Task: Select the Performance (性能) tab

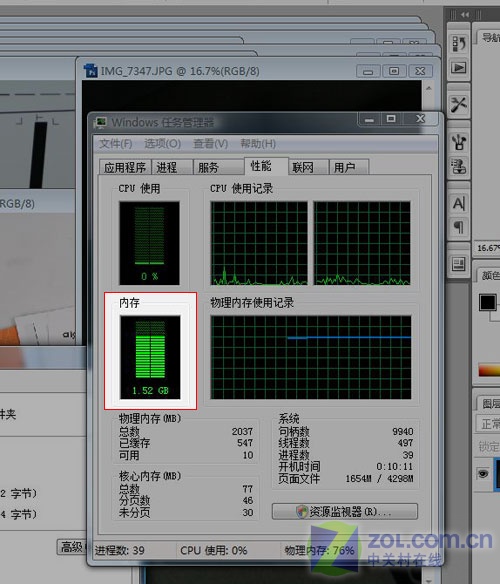Action: coord(266,166)
